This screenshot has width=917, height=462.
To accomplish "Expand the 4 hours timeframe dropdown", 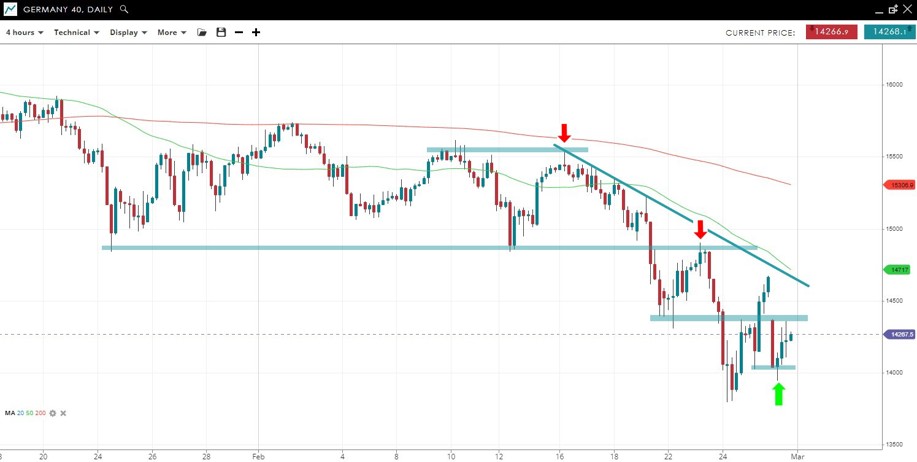I will pos(24,32).
